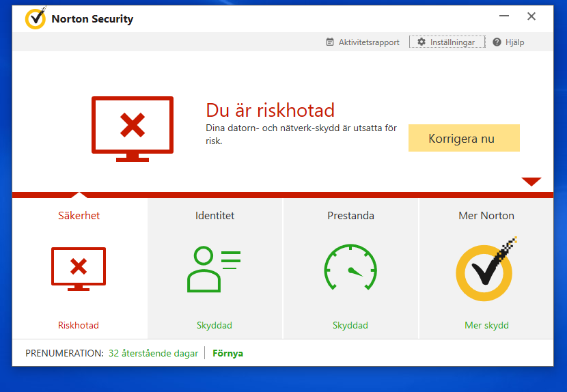Viewport: 567px width, 392px height.
Task: Click the Riskhotad status under Säkerhet
Action: 79,325
